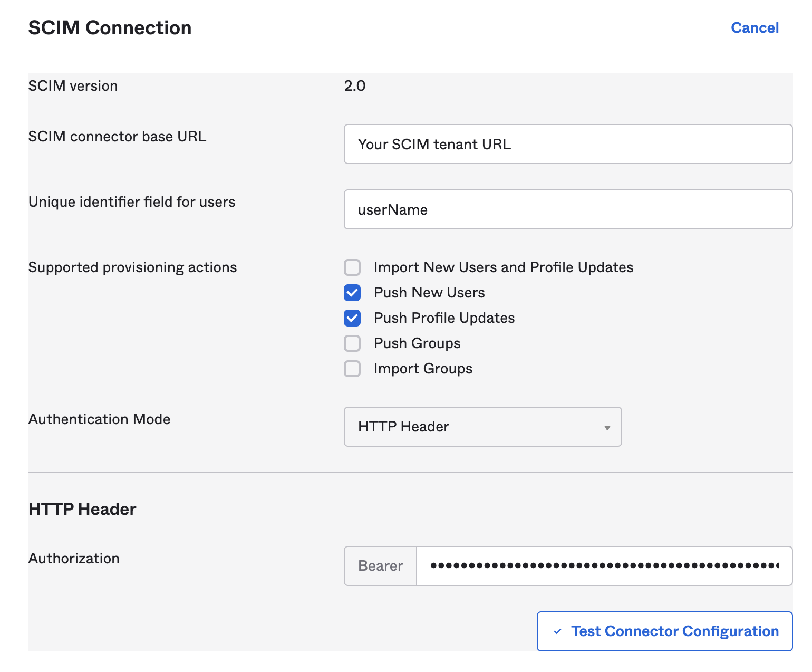
Task: Uncheck the Push New Users checkbox
Action: point(352,293)
